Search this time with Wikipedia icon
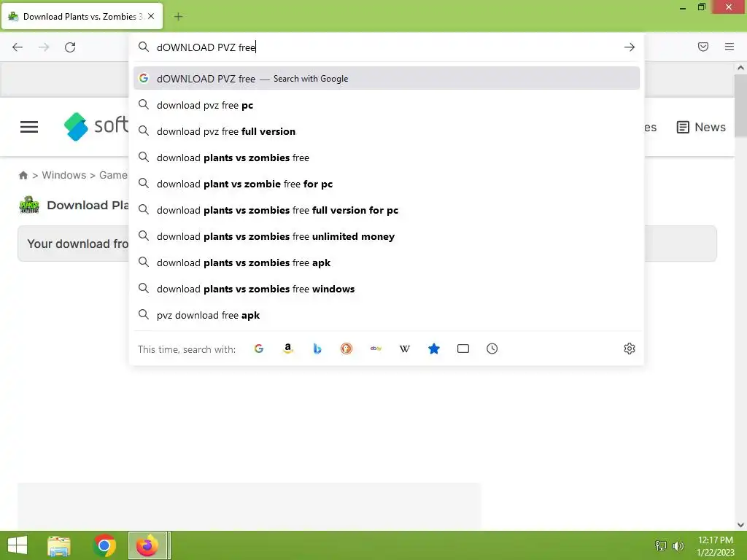 coord(405,349)
